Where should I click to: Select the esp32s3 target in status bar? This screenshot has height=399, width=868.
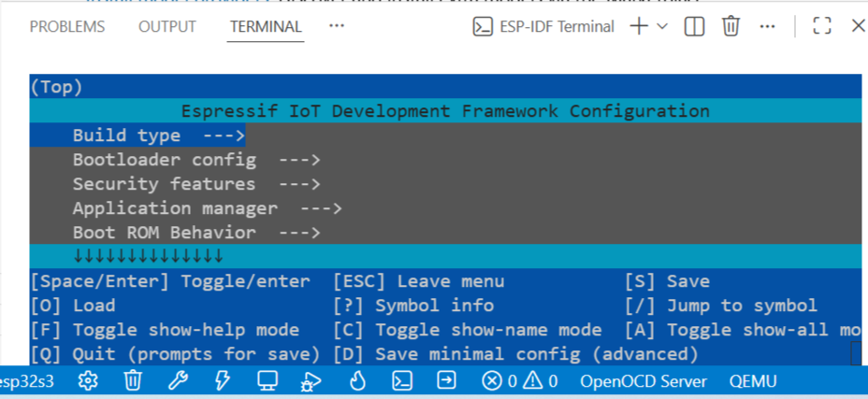coord(26,381)
